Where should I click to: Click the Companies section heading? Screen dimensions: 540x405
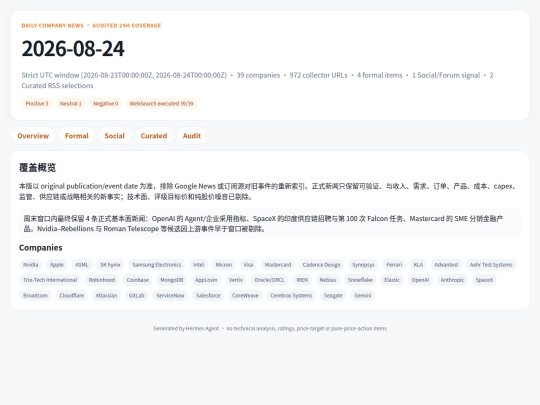tap(41, 248)
